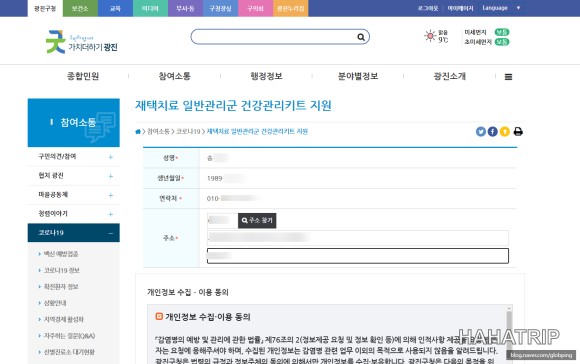Switch to 미디어 top tab
The image size is (580, 364).
coord(150,9)
